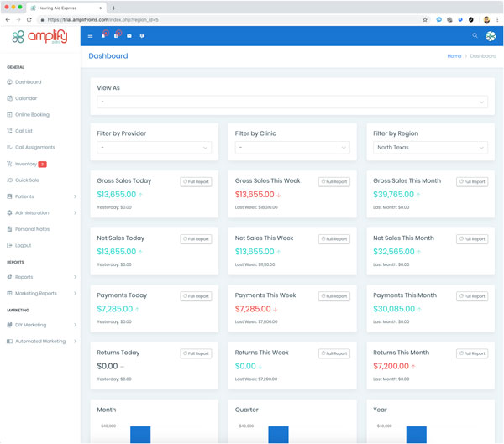The width and height of the screenshot is (504, 444).
Task: Click the Home breadcrumb link
Action: click(x=454, y=56)
